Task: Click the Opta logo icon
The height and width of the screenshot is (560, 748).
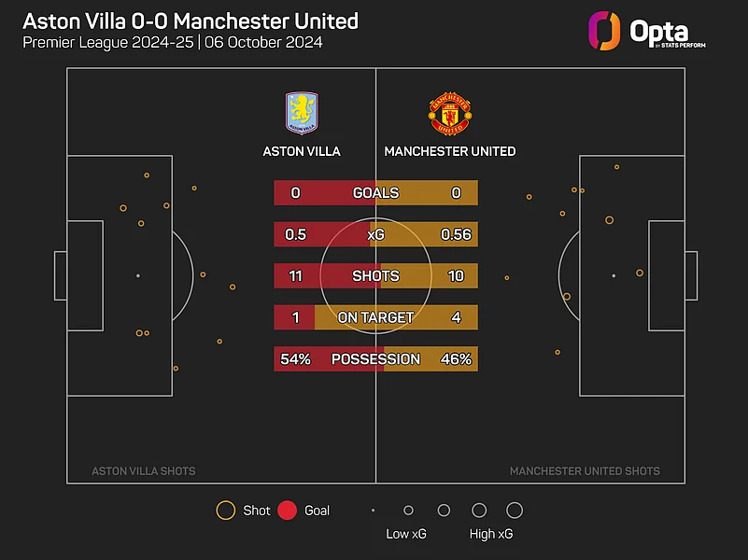Action: pos(604,31)
